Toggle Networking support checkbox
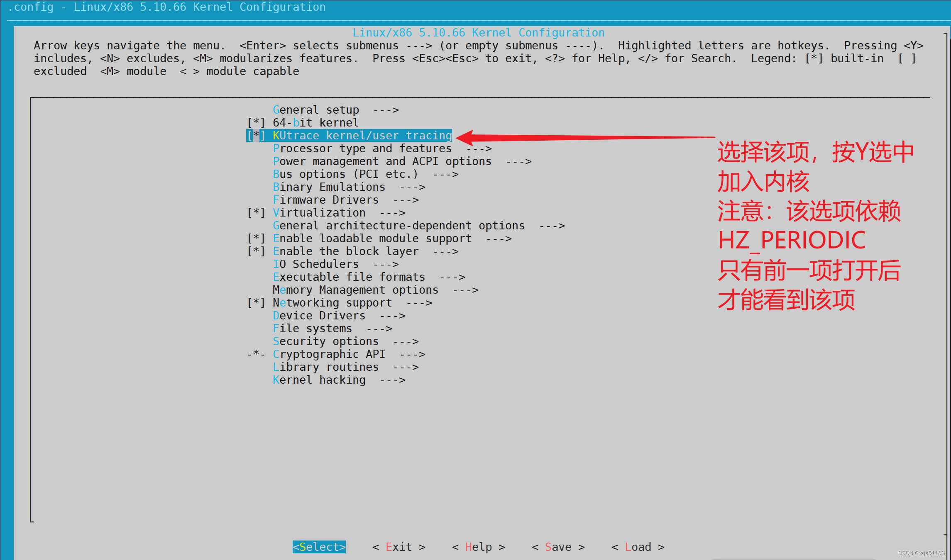 pyautogui.click(x=256, y=303)
